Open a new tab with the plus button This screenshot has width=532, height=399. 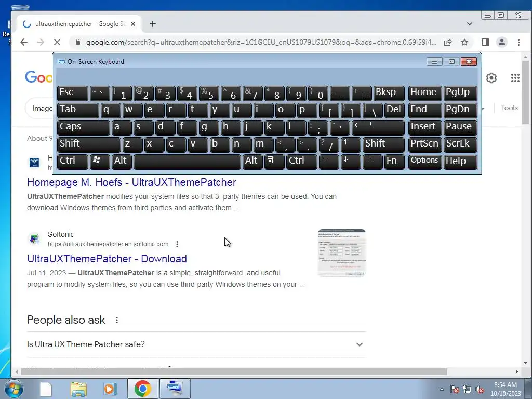[x=153, y=24]
